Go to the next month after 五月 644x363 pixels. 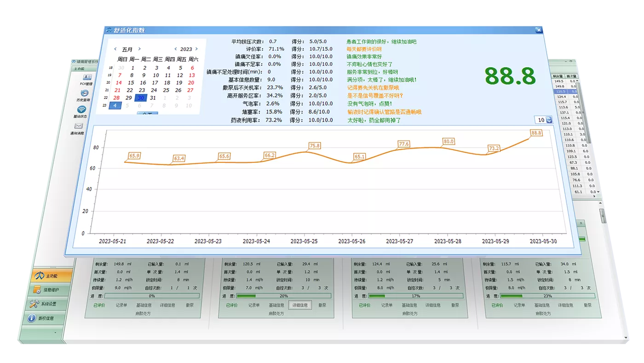(139, 49)
